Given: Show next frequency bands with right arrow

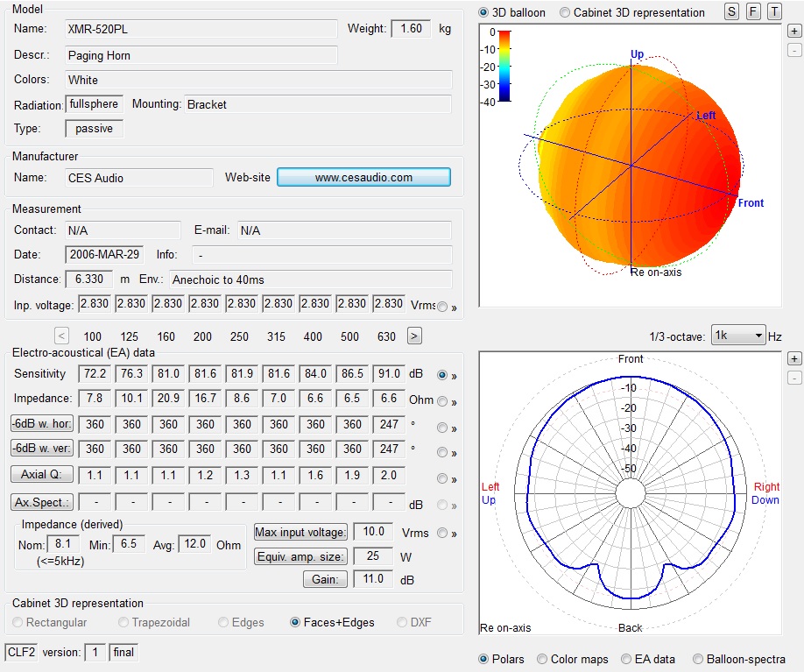Looking at the screenshot, I should (x=414, y=336).
